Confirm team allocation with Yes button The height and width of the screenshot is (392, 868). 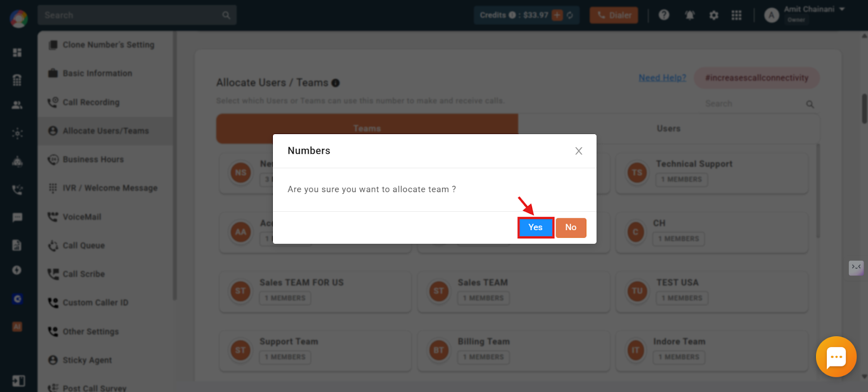(535, 227)
